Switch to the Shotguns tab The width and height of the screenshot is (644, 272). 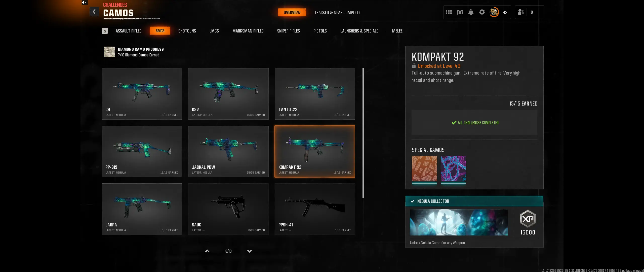coord(187,31)
